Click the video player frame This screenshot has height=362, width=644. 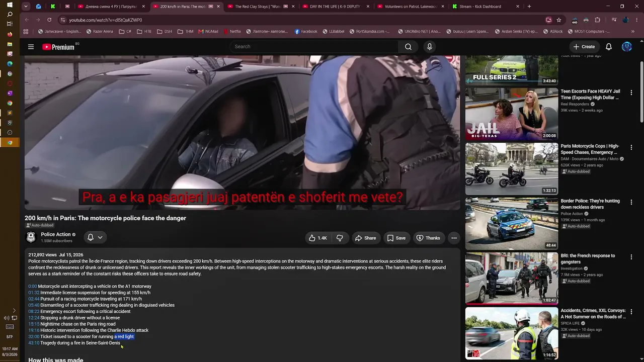click(242, 133)
